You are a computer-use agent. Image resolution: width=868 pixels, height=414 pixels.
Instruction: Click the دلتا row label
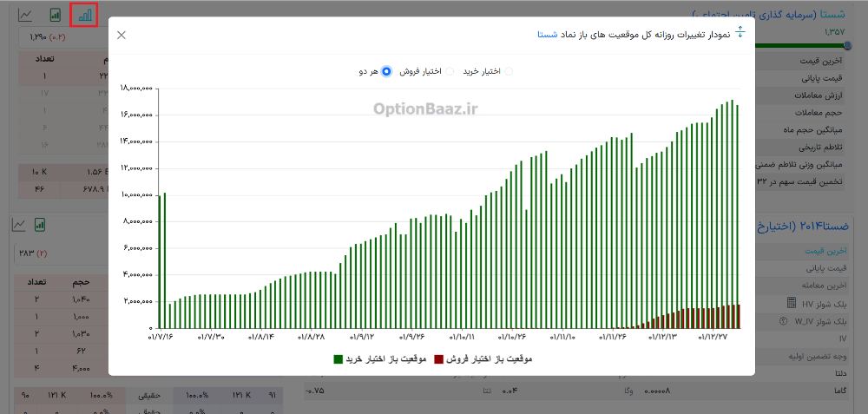pyautogui.click(x=839, y=374)
